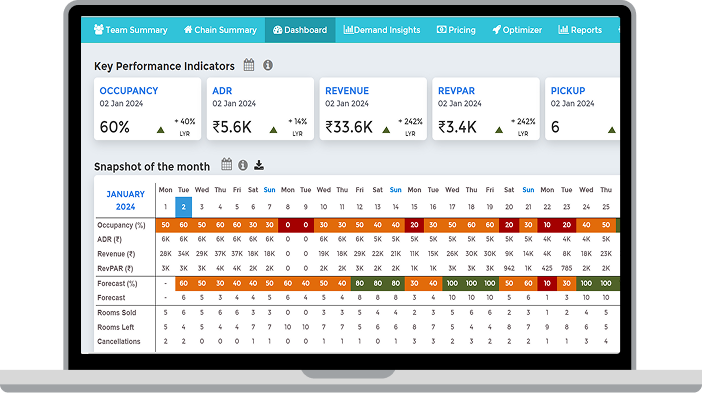Click Occupancy cell for day 15
The image size is (702, 393).
(x=414, y=225)
